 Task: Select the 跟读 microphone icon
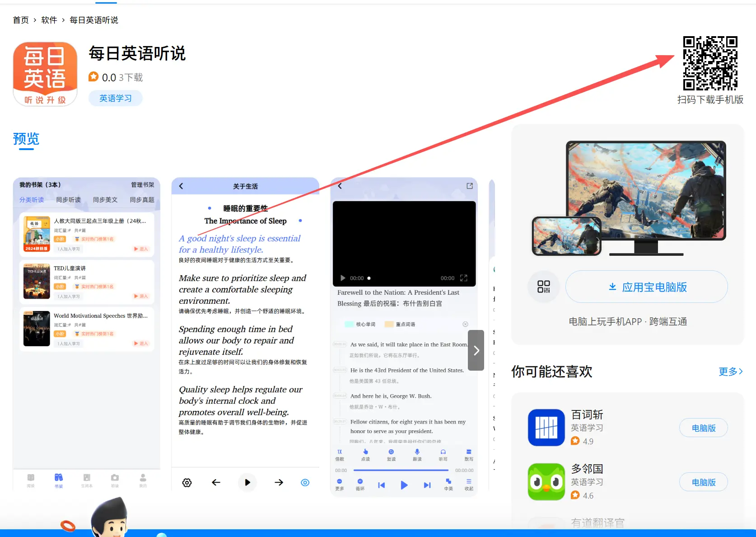click(x=417, y=452)
